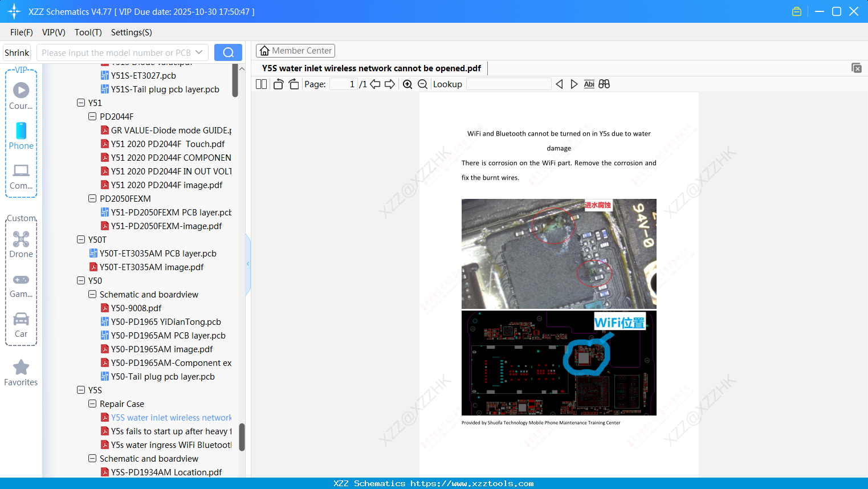Screen dimensions: 868x489
Task: Open Y50T-ET3035AM image.pdf
Action: pyautogui.click(x=152, y=267)
